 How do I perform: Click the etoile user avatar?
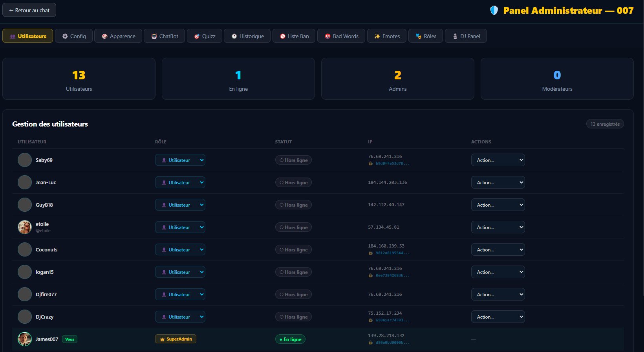25,227
